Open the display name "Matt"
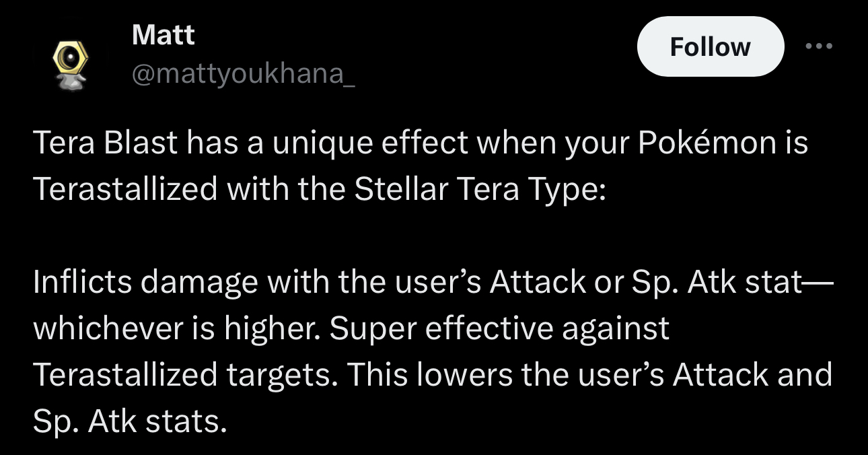The image size is (868, 455). click(x=164, y=34)
